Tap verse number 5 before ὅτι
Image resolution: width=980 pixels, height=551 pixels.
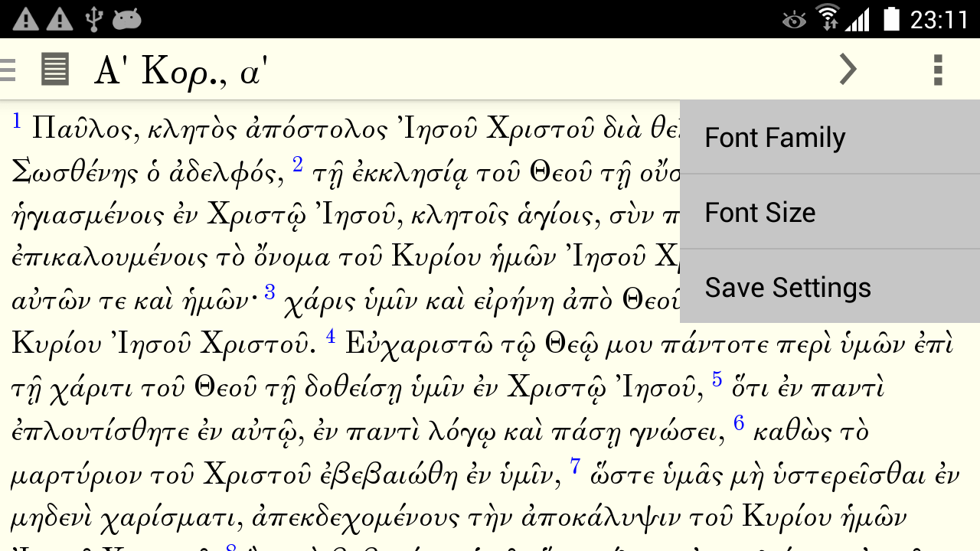[717, 378]
